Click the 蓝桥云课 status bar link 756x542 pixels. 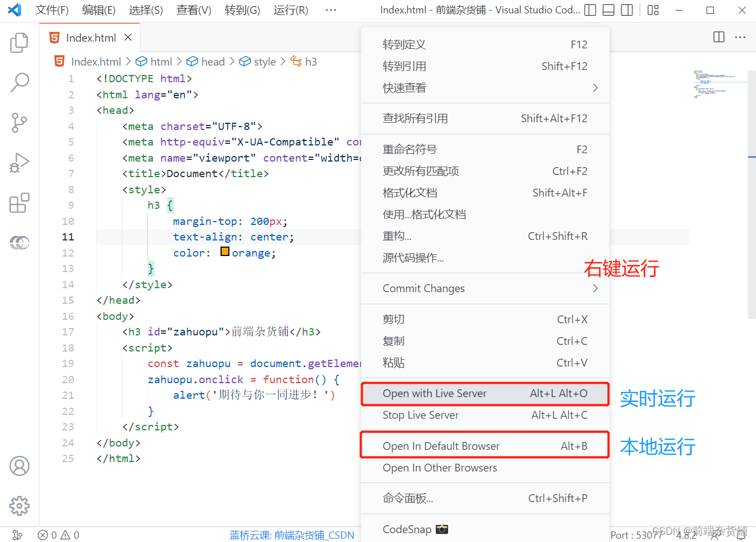(x=292, y=535)
